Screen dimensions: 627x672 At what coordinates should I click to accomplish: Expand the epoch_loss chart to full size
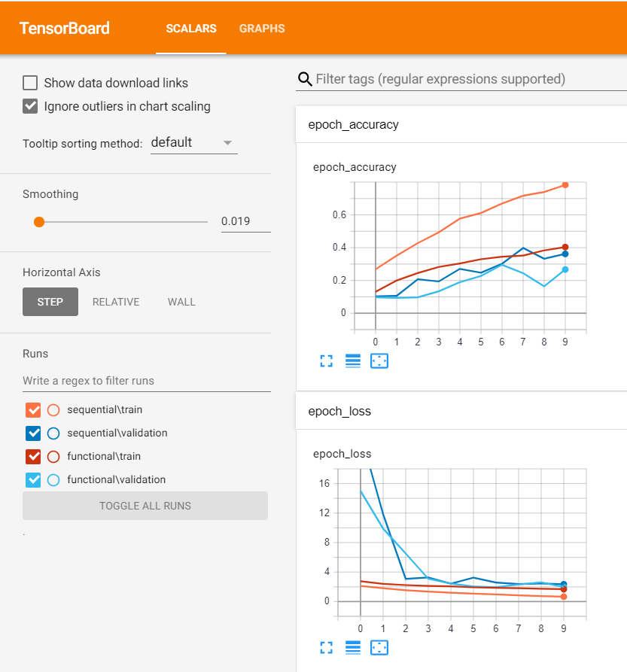(x=326, y=648)
